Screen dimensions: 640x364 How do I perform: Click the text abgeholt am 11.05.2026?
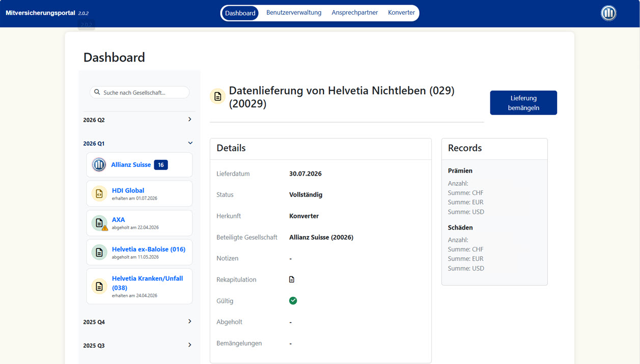pos(135,257)
